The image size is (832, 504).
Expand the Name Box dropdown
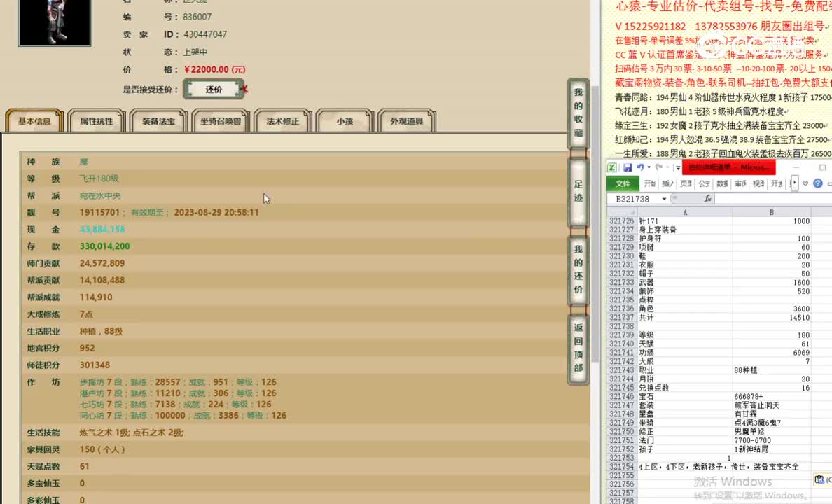pyautogui.click(x=664, y=199)
